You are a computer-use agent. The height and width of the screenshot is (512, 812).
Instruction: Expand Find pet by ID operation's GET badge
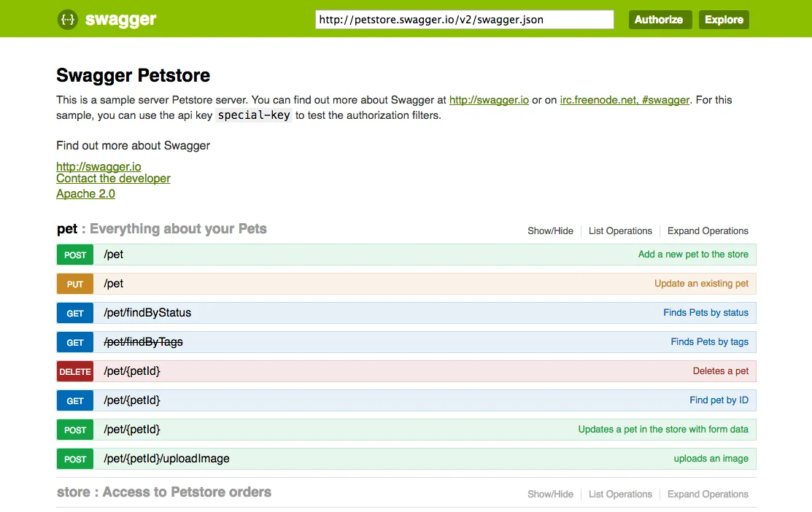[75, 400]
